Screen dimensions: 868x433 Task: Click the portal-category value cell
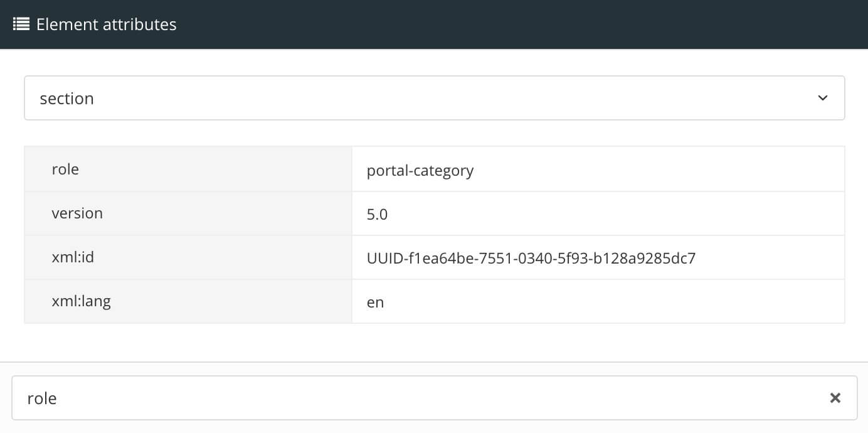point(420,170)
